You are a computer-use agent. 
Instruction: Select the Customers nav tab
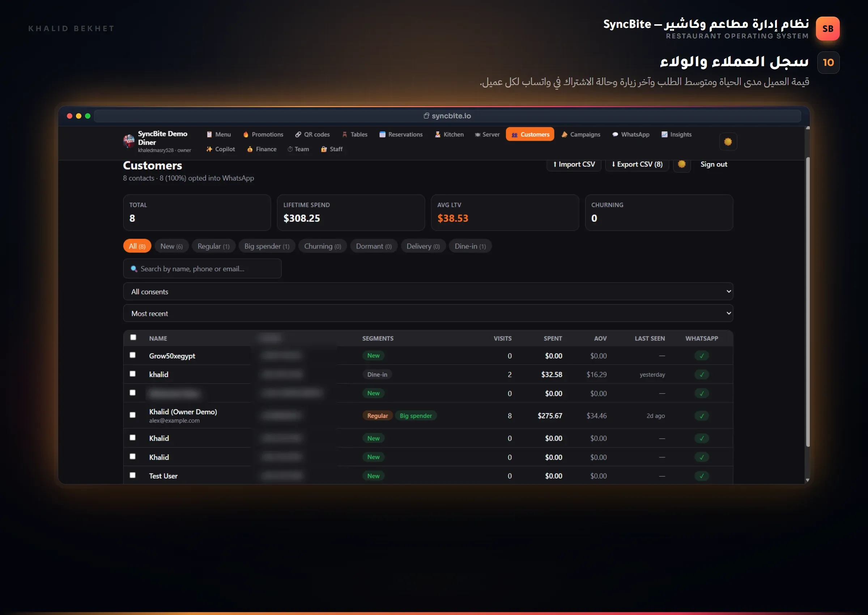click(530, 135)
